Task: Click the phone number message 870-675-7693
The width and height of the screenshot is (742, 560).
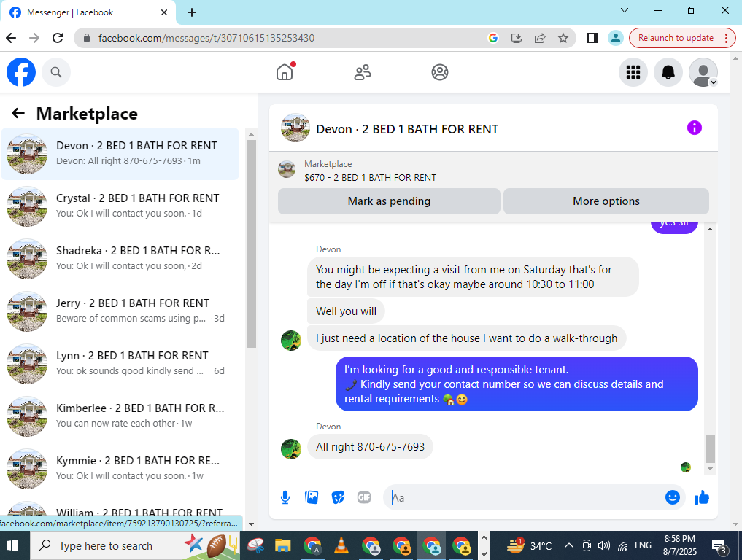Action: click(x=370, y=447)
